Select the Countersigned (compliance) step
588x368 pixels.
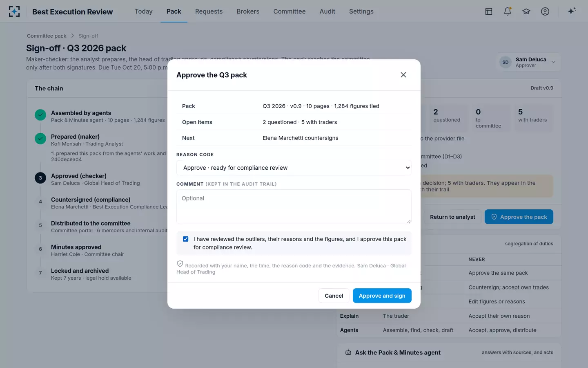tap(91, 200)
